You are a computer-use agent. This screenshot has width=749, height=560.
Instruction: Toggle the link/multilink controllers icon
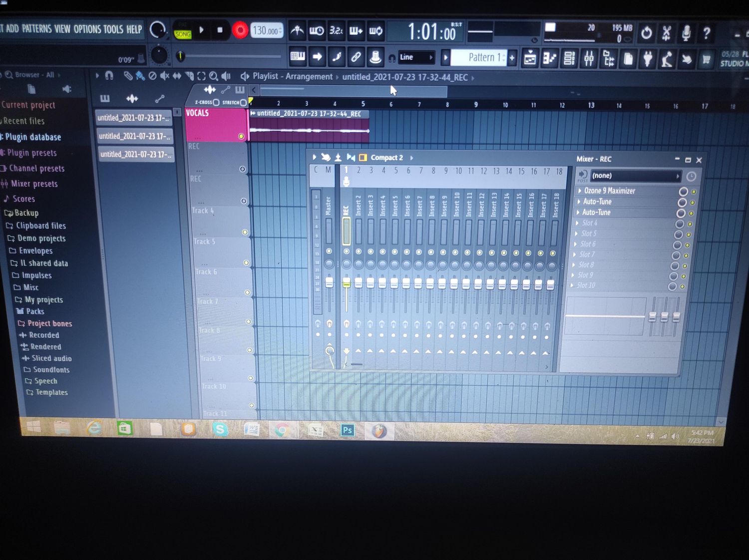point(356,57)
